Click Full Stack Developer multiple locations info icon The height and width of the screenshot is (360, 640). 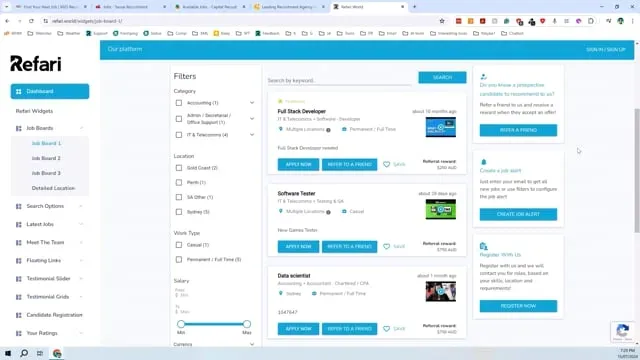tap(328, 130)
